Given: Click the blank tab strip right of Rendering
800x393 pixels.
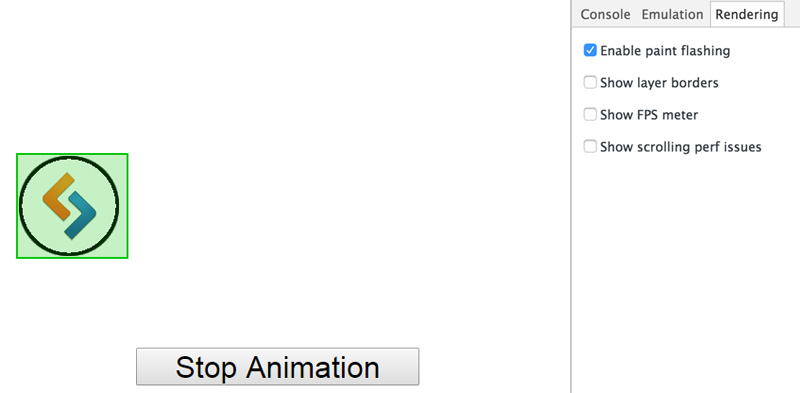Looking at the screenshot, I should coord(792,14).
